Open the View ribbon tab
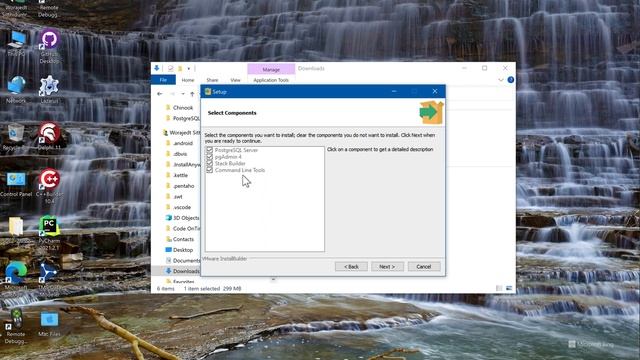This screenshot has height=360, width=640. click(x=235, y=80)
